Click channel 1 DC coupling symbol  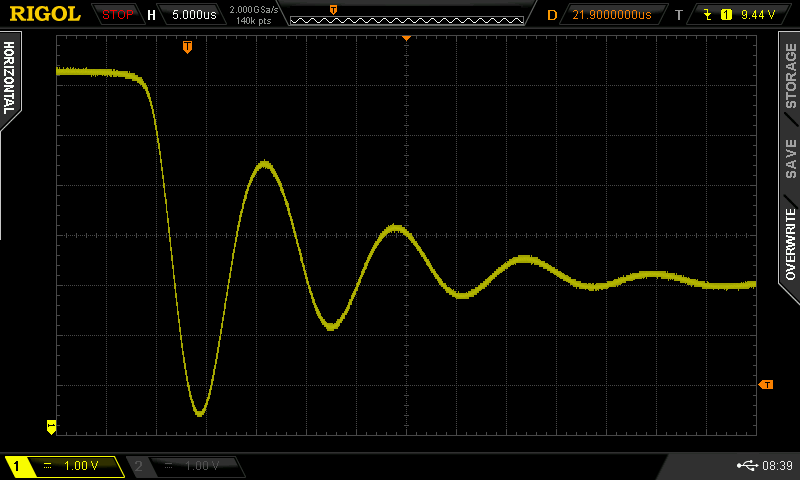point(47,466)
